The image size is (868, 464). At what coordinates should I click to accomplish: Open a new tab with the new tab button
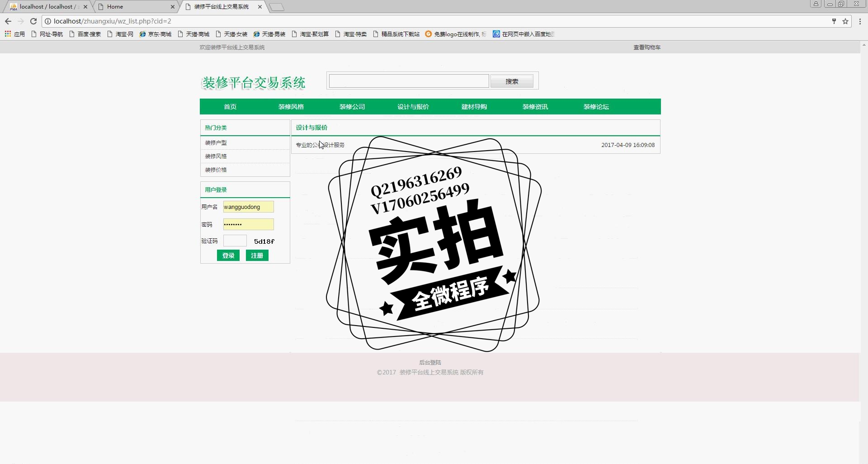[x=277, y=7]
